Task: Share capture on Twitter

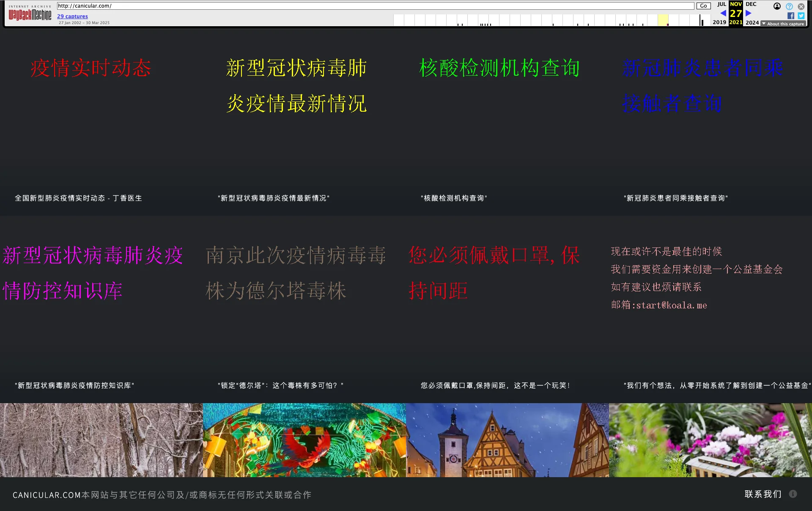Action: coord(801,16)
